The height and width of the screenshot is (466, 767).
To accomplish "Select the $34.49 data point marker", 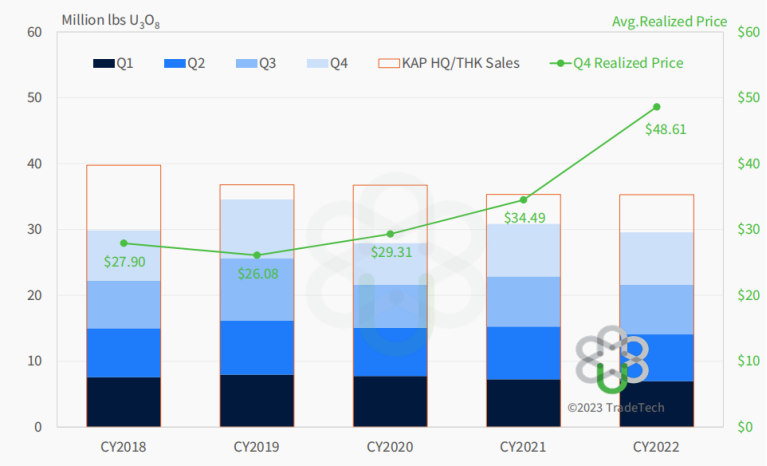I will pyautogui.click(x=523, y=200).
